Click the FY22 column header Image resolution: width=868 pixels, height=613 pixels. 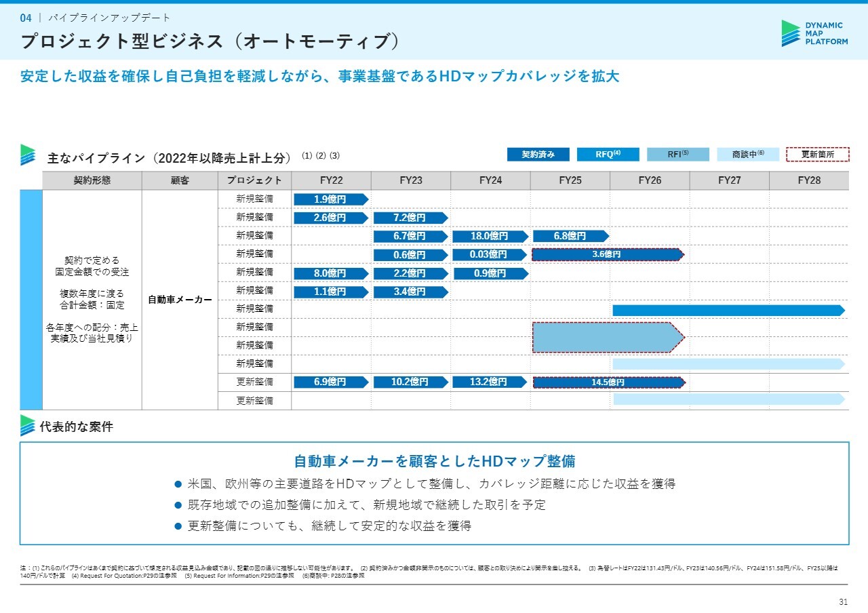click(331, 180)
